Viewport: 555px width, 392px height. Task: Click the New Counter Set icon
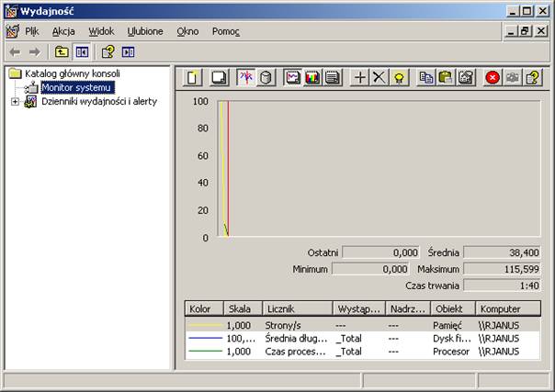(193, 77)
